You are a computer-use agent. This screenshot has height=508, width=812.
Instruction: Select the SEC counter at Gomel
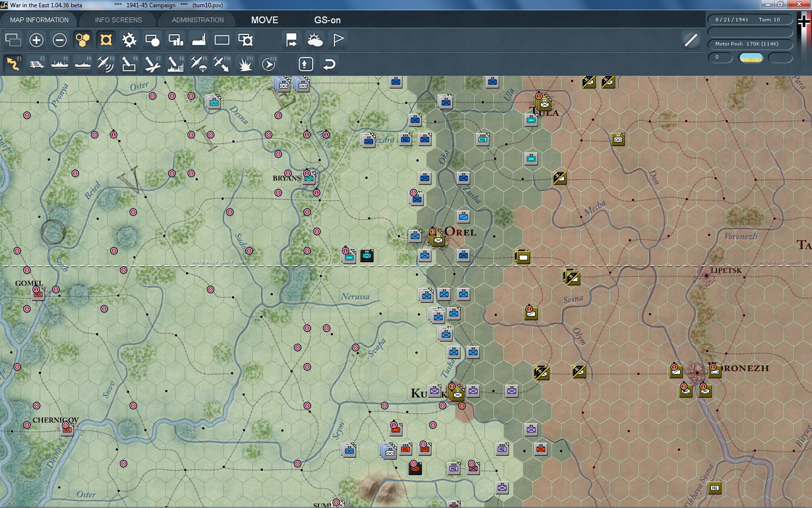pos(38,294)
